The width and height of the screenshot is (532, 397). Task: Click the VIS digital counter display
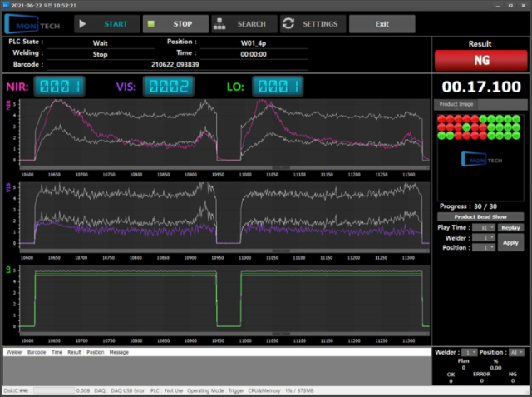(168, 87)
